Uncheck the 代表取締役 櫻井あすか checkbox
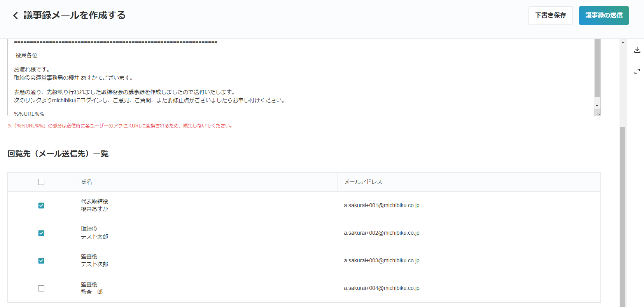 41,206
